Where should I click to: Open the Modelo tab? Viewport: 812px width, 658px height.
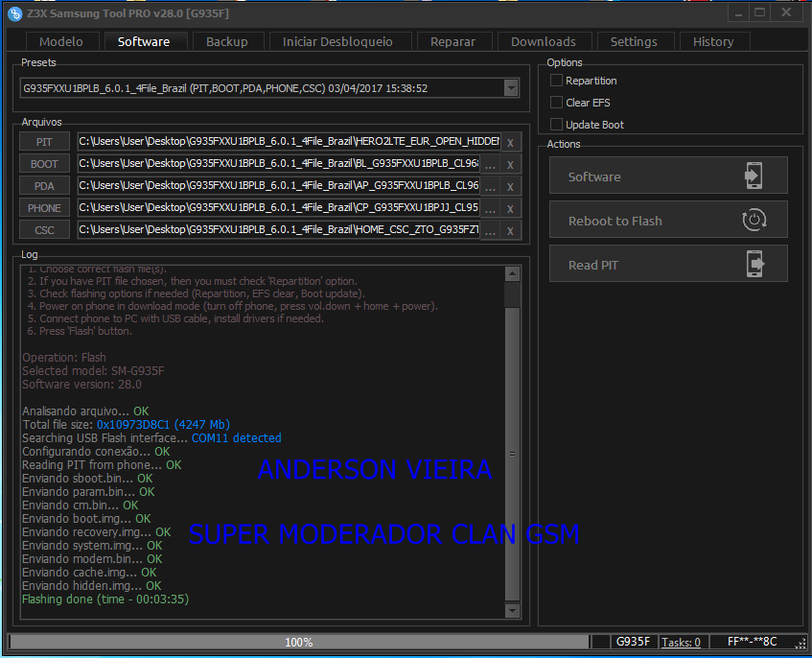(x=61, y=41)
